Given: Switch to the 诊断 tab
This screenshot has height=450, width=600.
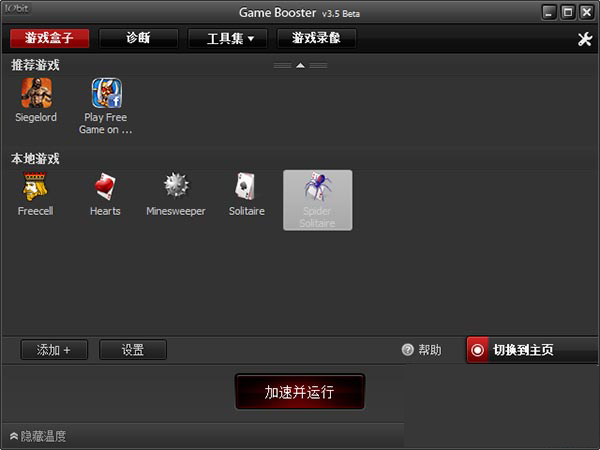Looking at the screenshot, I should click(x=138, y=38).
